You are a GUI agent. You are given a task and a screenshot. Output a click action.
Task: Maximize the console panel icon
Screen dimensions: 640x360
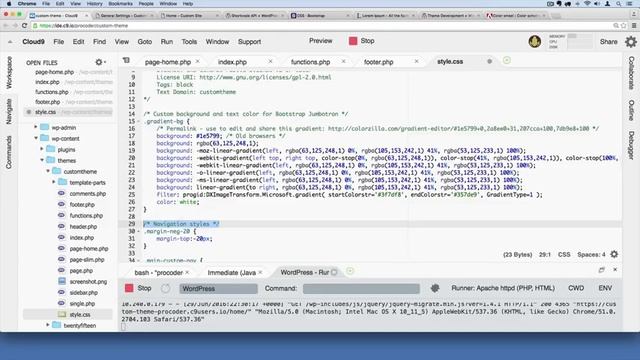click(x=602, y=270)
